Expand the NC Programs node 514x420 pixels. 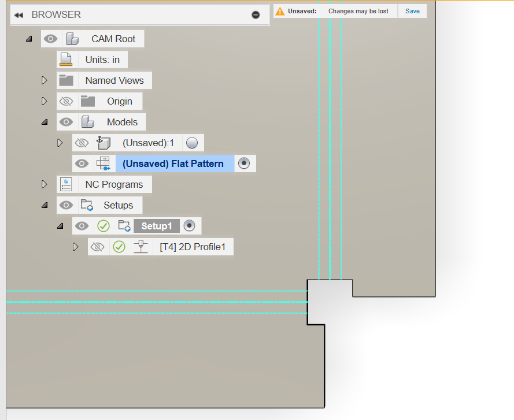pyautogui.click(x=45, y=184)
